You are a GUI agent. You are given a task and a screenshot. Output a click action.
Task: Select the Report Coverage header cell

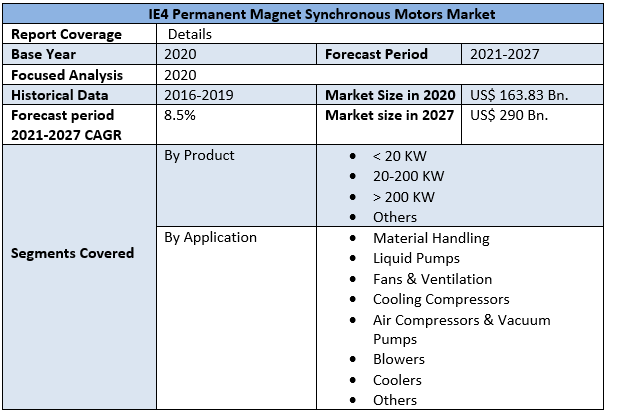66,34
